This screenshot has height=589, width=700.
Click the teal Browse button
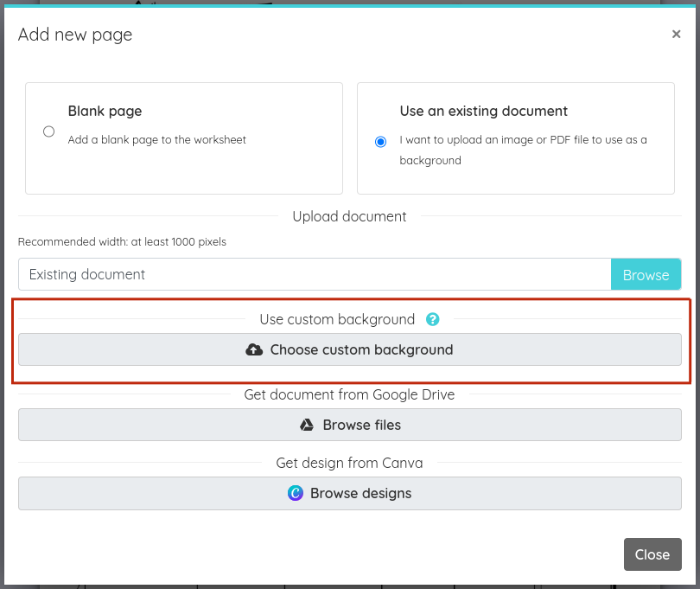point(646,274)
